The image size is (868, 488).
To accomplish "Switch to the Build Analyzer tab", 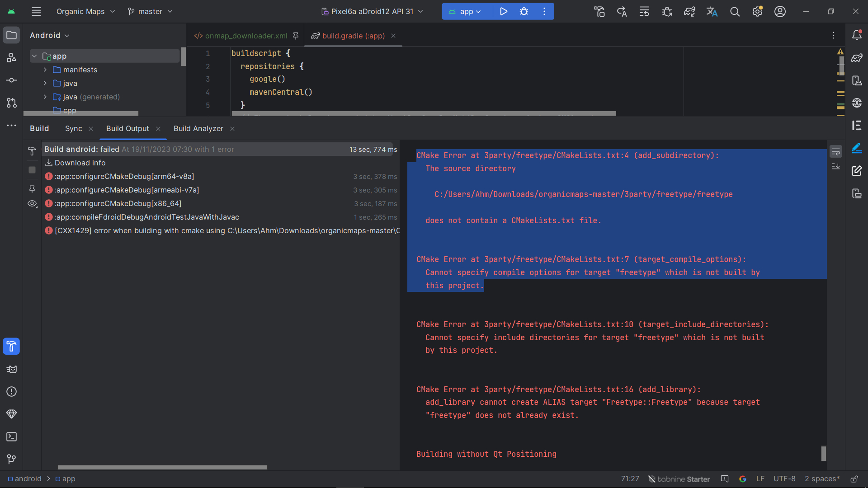I will (x=198, y=128).
